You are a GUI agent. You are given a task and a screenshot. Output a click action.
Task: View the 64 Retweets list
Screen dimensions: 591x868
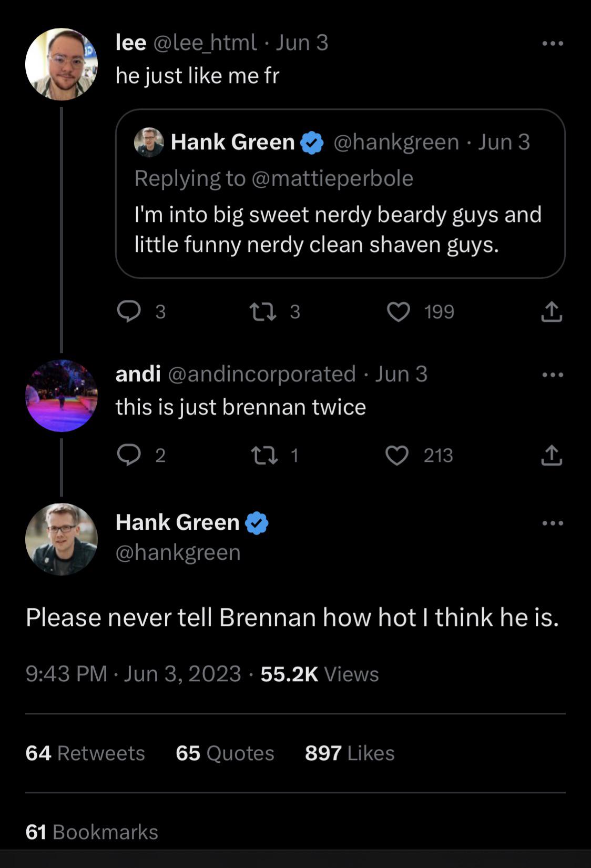[x=85, y=753]
